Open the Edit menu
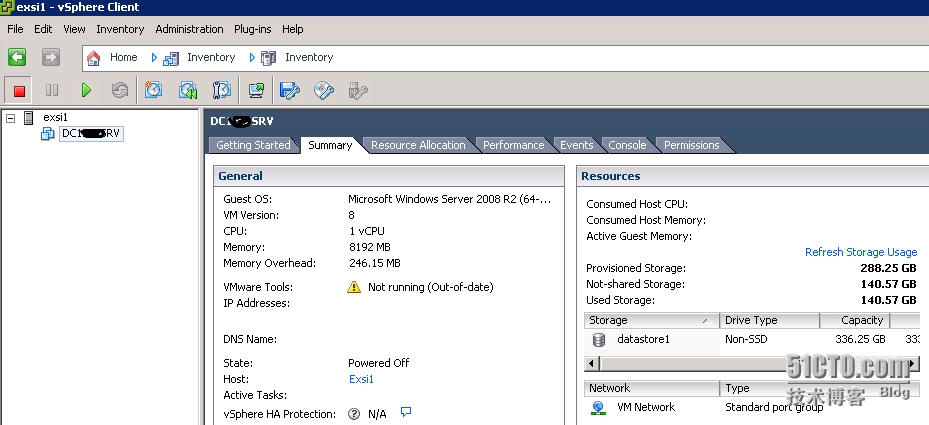This screenshot has height=425, width=929. point(43,29)
